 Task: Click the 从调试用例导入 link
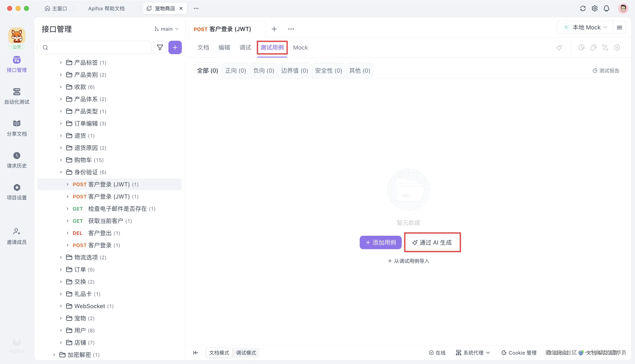[x=408, y=261]
